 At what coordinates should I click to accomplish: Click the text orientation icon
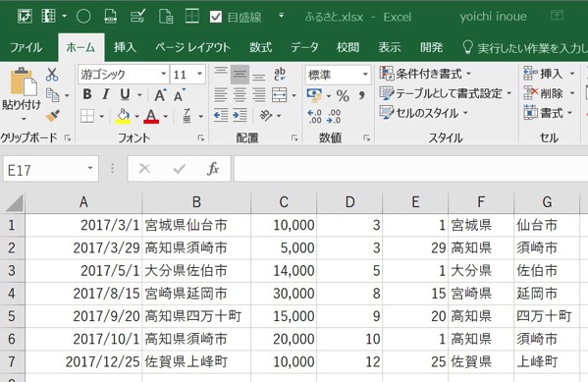[x=266, y=115]
